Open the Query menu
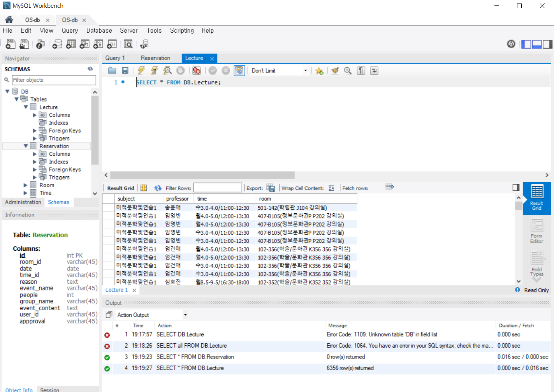Screen dimensions: 554x392 point(70,31)
